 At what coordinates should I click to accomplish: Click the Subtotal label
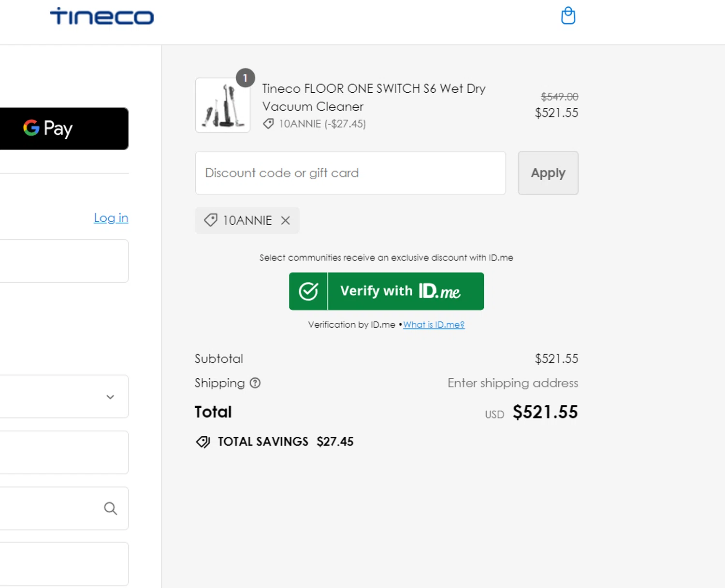click(x=219, y=359)
